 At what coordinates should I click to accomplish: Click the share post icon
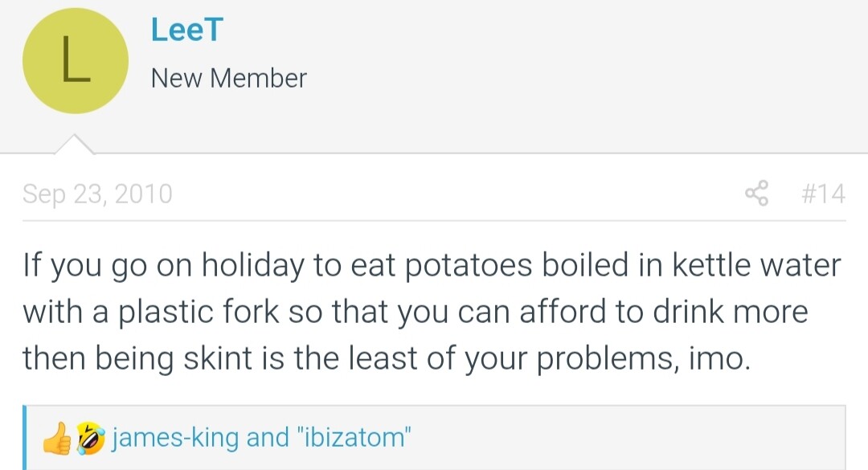757,193
